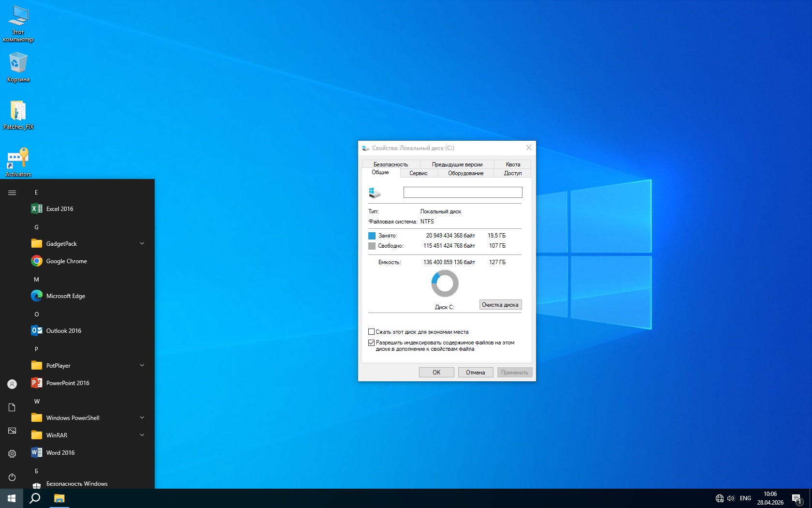Screen dimensions: 812x508
Task: Open Settings gear in the Start sidebar
Action: 12,454
